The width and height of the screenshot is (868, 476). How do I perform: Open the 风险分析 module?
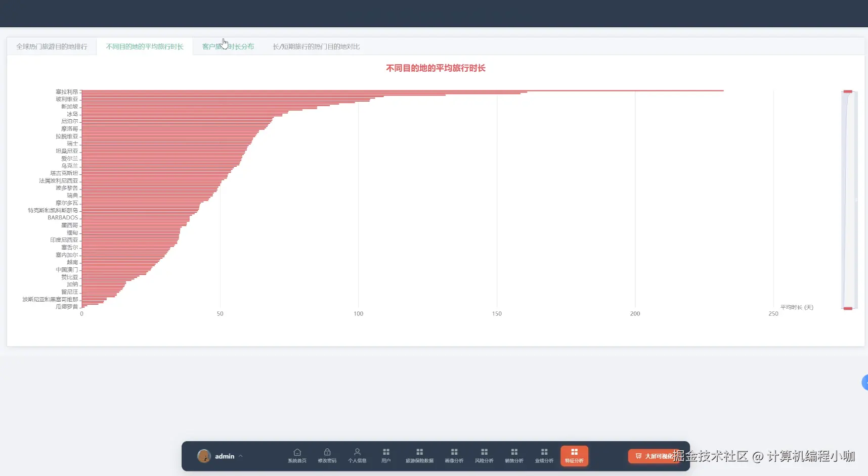point(484,456)
